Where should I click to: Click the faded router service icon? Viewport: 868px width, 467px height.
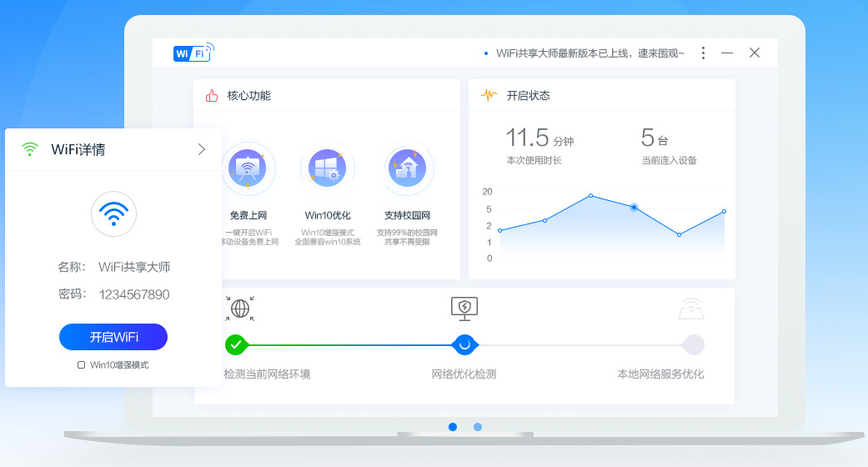tap(691, 309)
